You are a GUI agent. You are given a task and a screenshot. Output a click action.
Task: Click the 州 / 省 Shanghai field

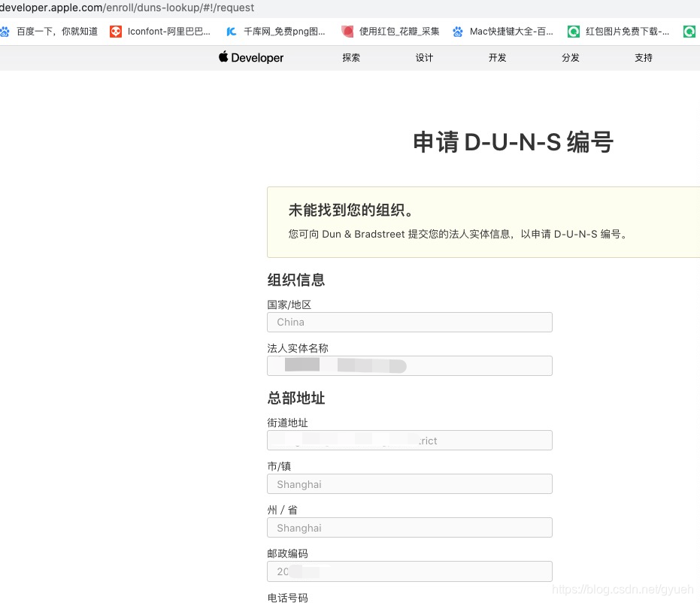pyautogui.click(x=409, y=528)
